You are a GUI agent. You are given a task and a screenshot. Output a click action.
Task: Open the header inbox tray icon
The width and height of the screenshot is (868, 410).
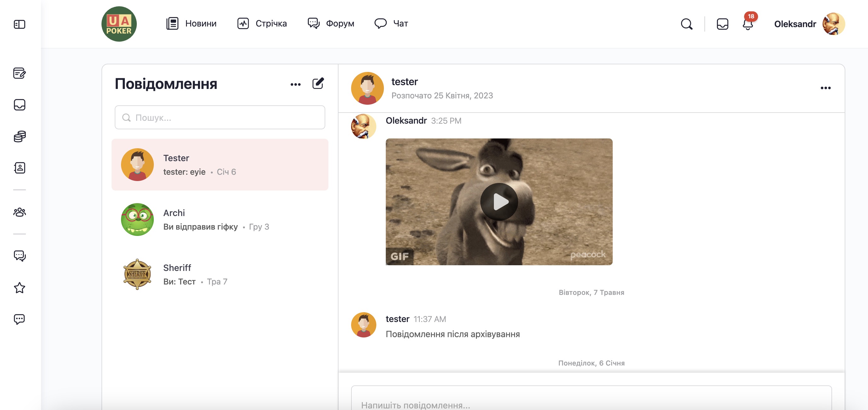[x=722, y=24]
